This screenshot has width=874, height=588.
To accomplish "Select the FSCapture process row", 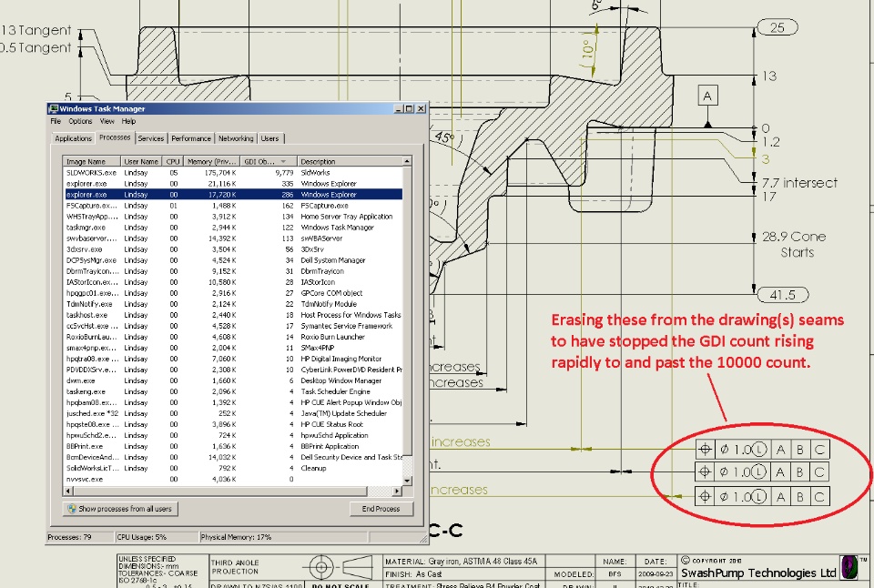I will (x=232, y=206).
